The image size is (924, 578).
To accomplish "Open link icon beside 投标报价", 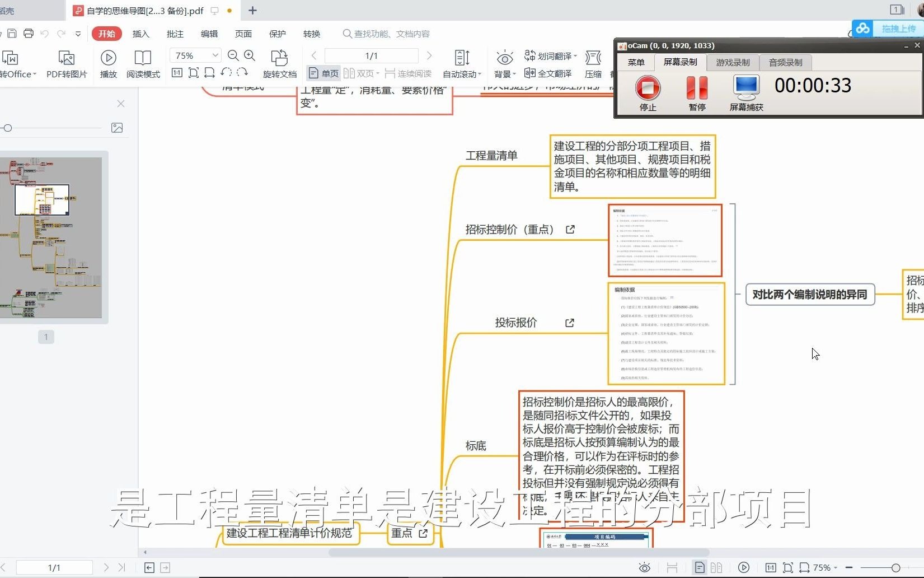I will (x=570, y=323).
